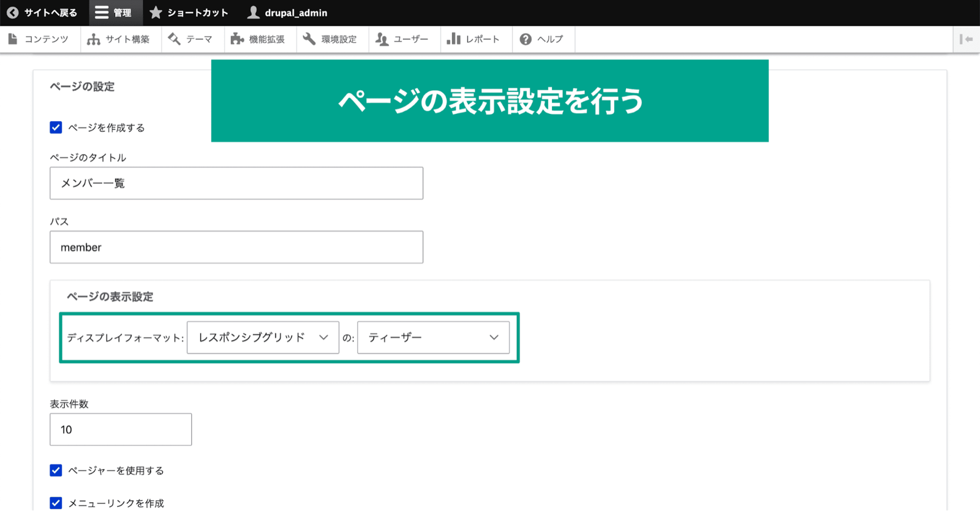The width and height of the screenshot is (980, 511).
Task: Uncheck ページを作成する checkbox
Action: pyautogui.click(x=56, y=127)
